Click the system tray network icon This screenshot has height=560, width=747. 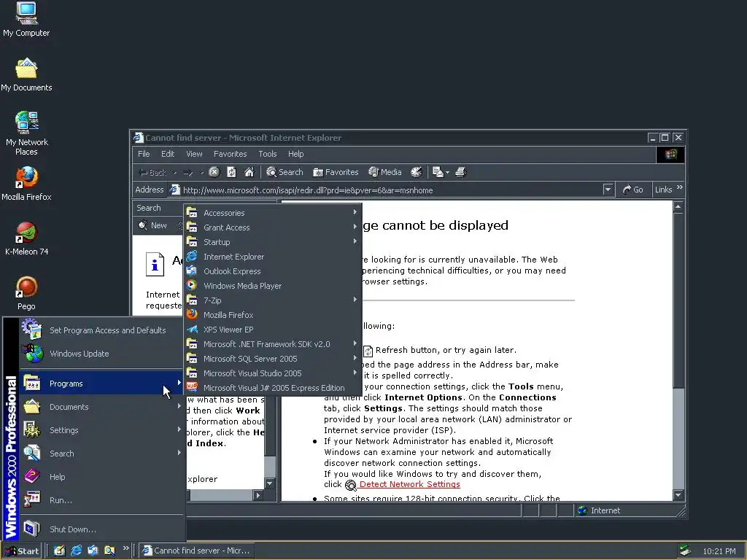685,551
